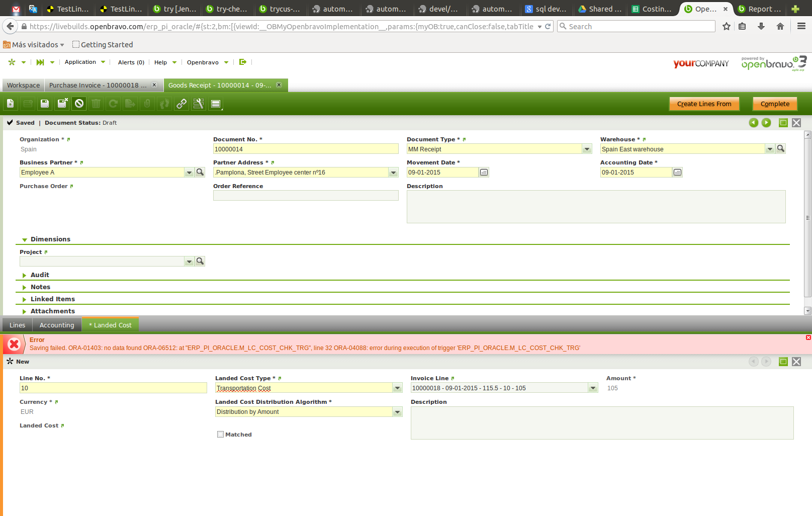Click into the Order Reference field
The image size is (812, 516).
click(x=306, y=196)
